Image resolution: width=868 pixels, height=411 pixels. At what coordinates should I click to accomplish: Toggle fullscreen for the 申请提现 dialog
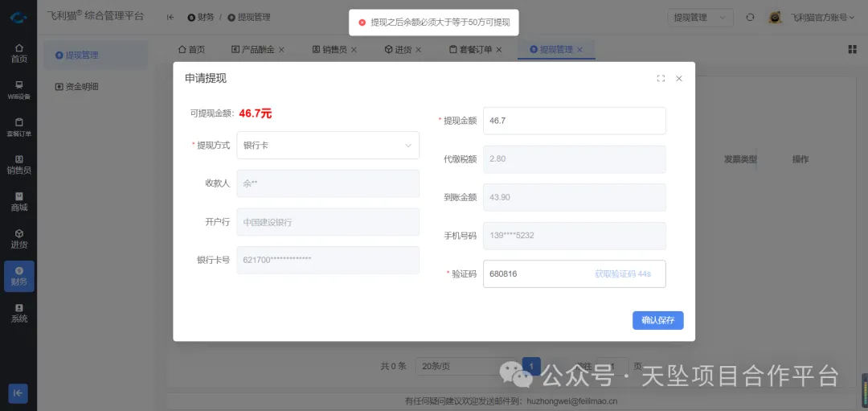point(661,79)
